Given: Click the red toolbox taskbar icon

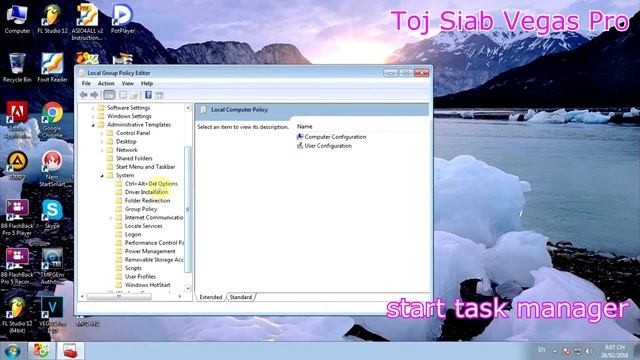Looking at the screenshot, I should pyautogui.click(x=70, y=351).
